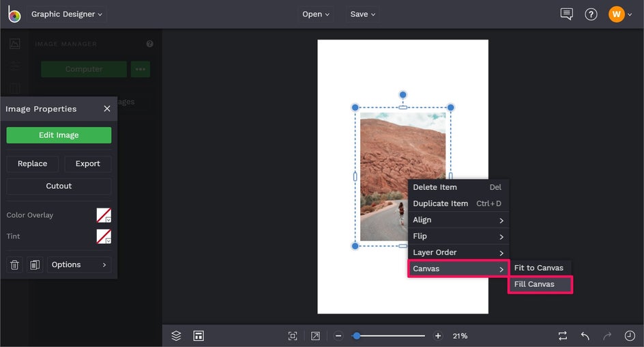Screen dimensions: 644x347
Task: Click the zoom in plus button
Action: pos(438,336)
